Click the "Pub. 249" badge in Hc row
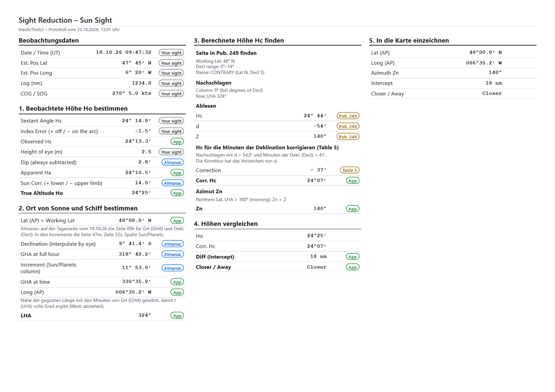This screenshot has height=392, width=555. point(348,116)
